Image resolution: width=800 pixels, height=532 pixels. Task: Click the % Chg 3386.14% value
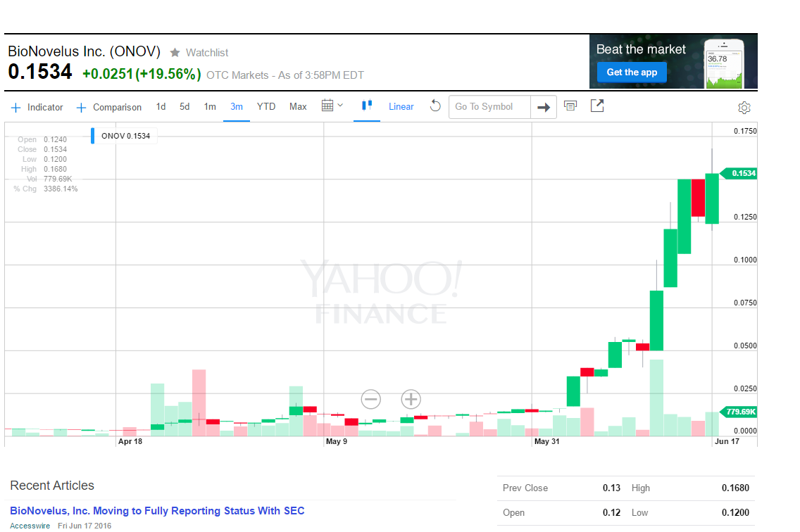click(61, 189)
